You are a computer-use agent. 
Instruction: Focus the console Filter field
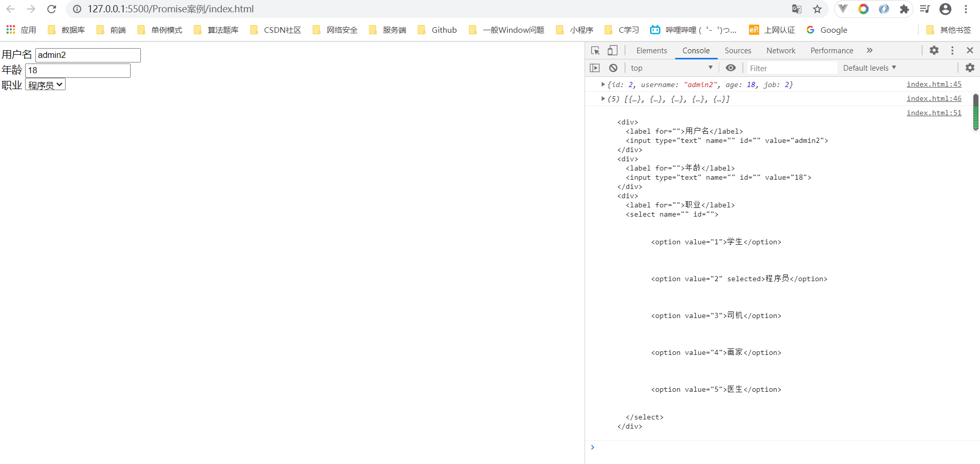pyautogui.click(x=792, y=68)
